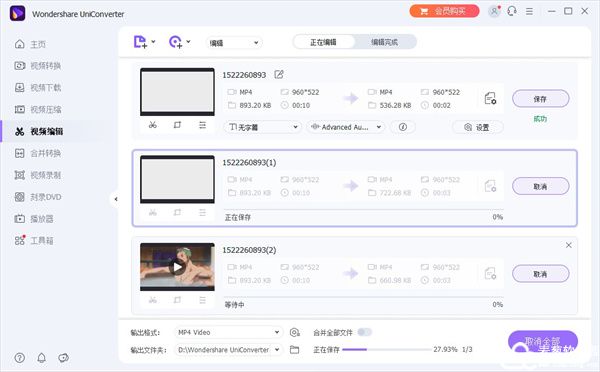600x372 pixels.
Task: Open 设置 settings for 1522260893
Action: (478, 127)
